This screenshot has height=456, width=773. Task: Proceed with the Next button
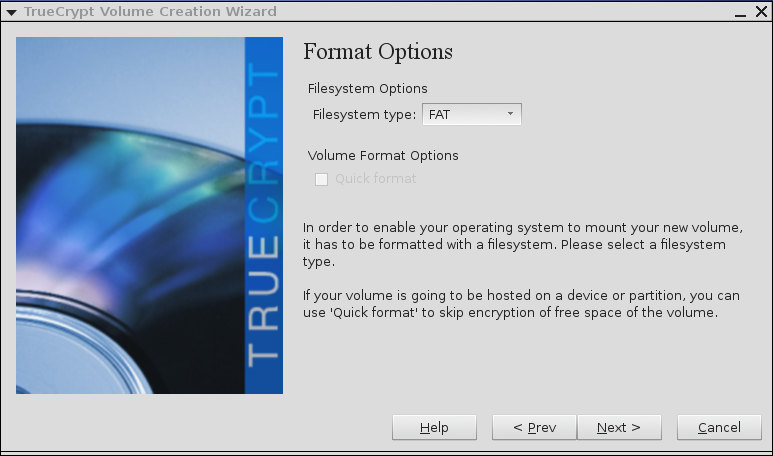[x=619, y=427]
